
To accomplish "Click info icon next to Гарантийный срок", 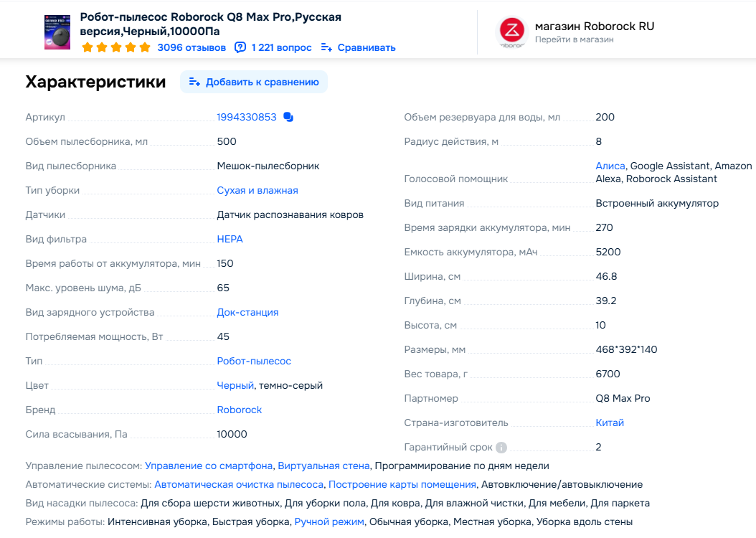I will coord(501,448).
